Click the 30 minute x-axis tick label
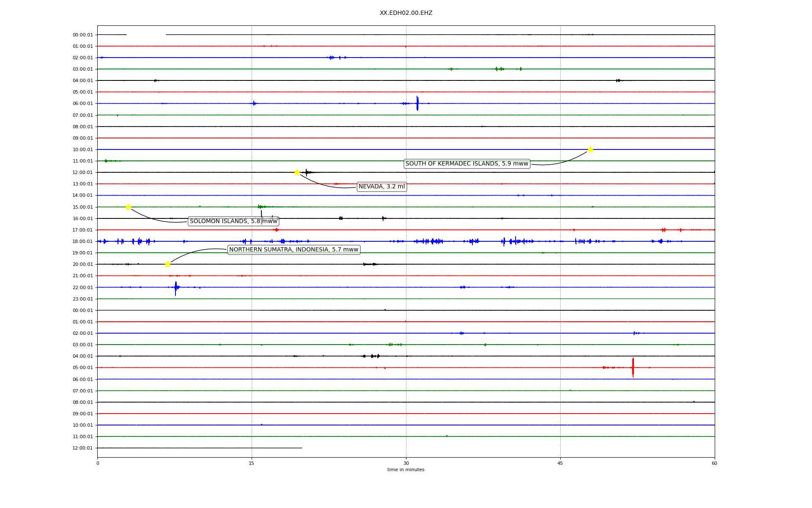 tap(406, 463)
